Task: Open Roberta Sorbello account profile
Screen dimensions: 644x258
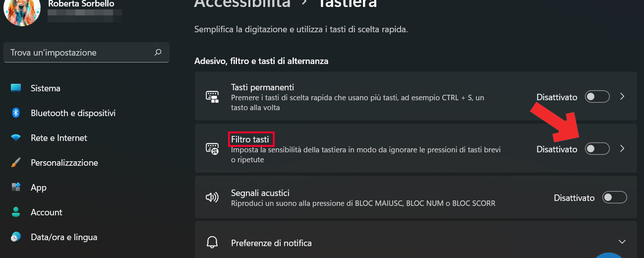Action: click(x=80, y=5)
